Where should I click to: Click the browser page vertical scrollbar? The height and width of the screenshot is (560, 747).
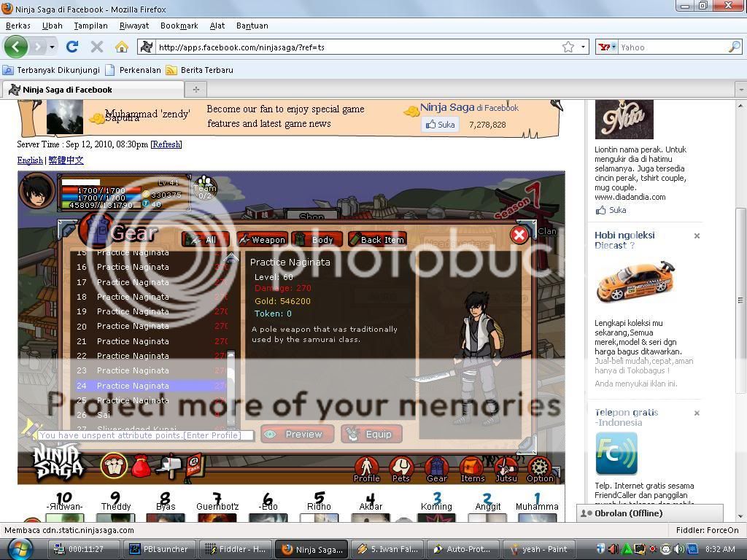741,300
